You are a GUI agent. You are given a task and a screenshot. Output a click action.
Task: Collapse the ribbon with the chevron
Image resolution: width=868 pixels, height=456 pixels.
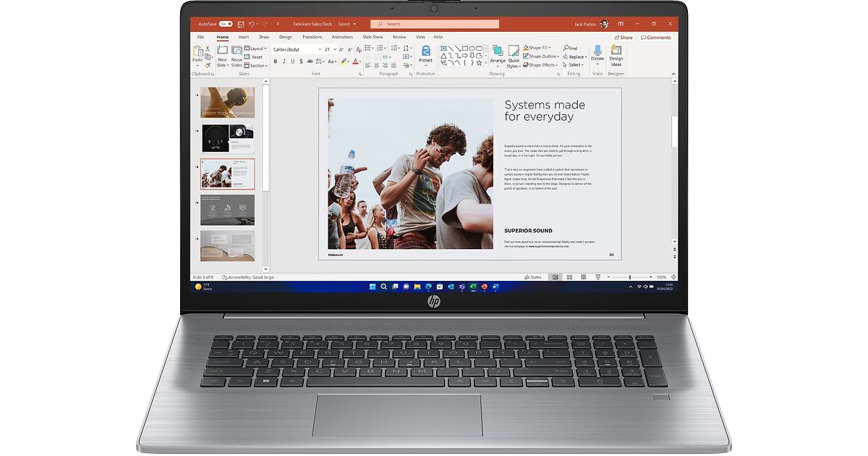(x=673, y=73)
